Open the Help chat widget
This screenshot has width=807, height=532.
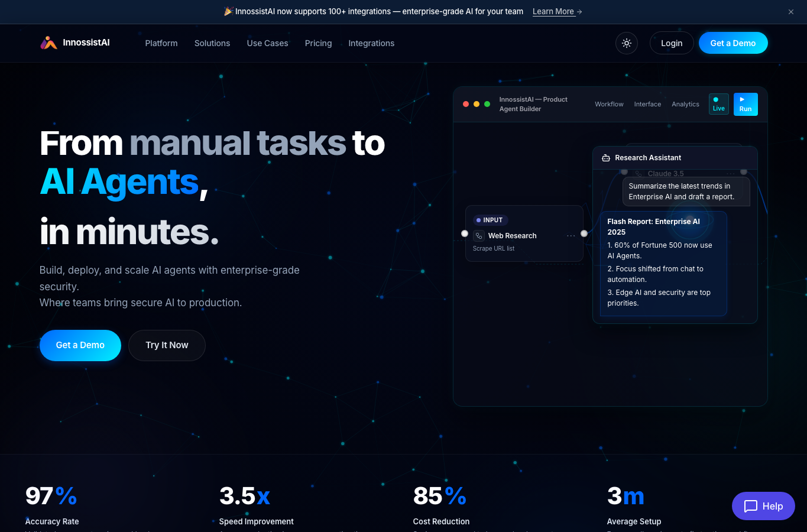coord(763,506)
